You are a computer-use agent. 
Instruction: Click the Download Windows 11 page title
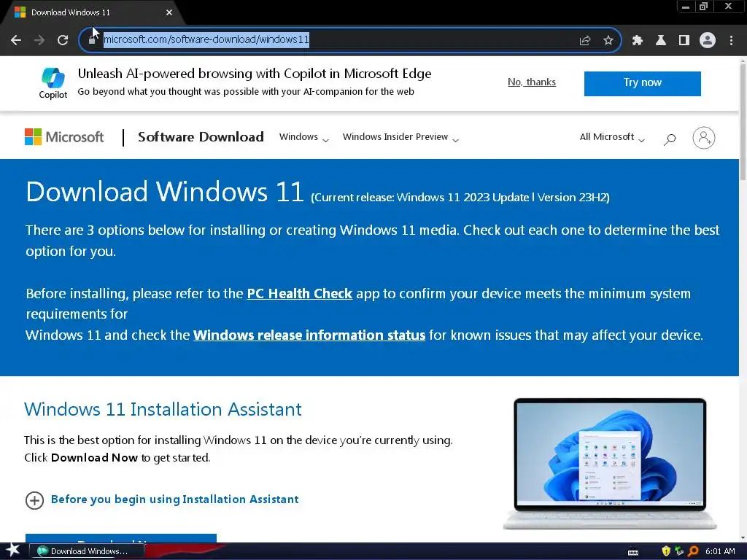point(165,192)
